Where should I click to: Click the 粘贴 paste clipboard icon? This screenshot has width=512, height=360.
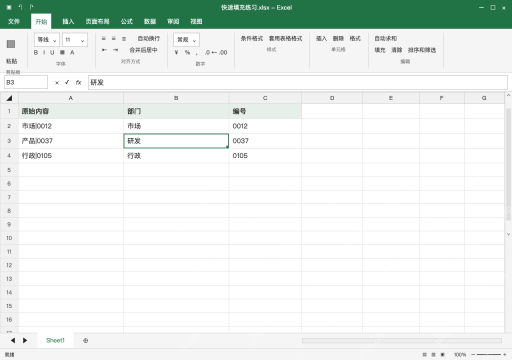tap(11, 44)
